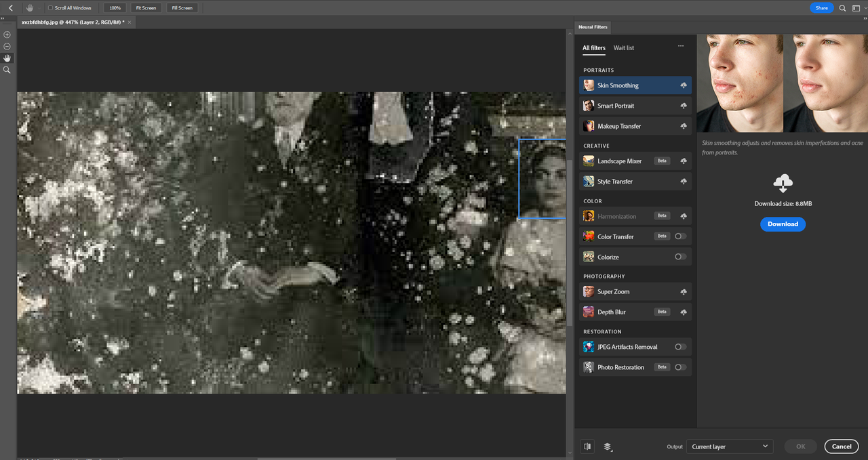The height and width of the screenshot is (460, 868).
Task: Click the Cancel button
Action: (841, 446)
